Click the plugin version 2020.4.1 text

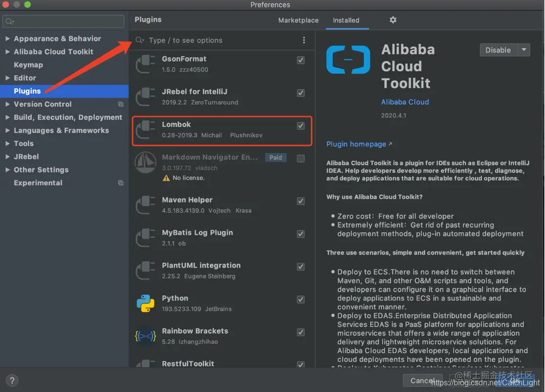click(x=394, y=115)
